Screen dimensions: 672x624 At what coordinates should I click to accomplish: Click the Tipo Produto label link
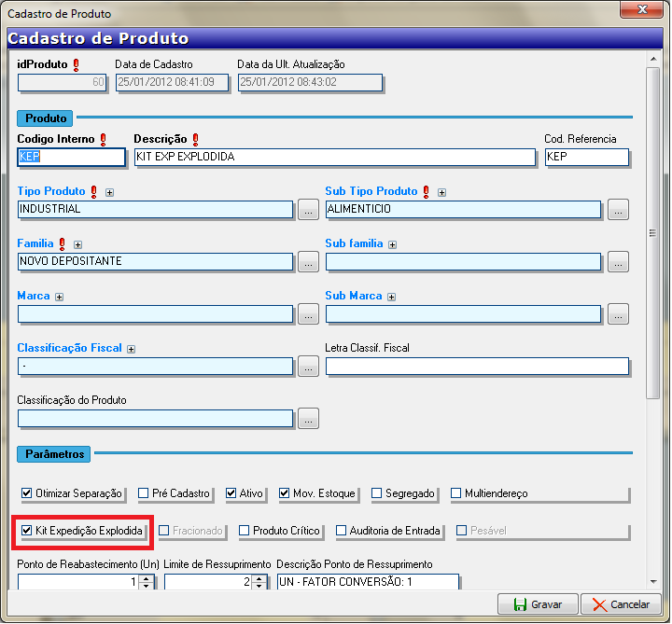point(51,191)
